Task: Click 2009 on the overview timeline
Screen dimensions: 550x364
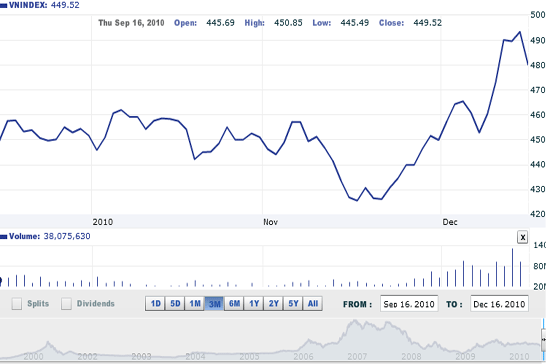Action: coord(465,357)
